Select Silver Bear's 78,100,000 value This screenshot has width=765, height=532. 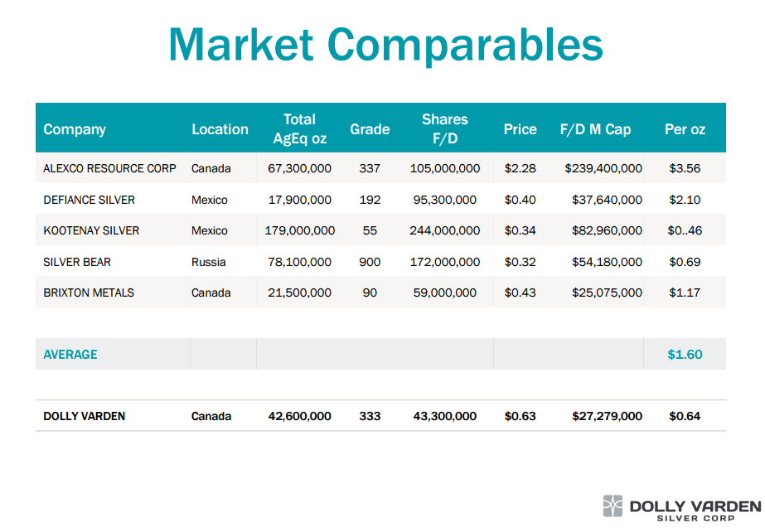pyautogui.click(x=299, y=262)
